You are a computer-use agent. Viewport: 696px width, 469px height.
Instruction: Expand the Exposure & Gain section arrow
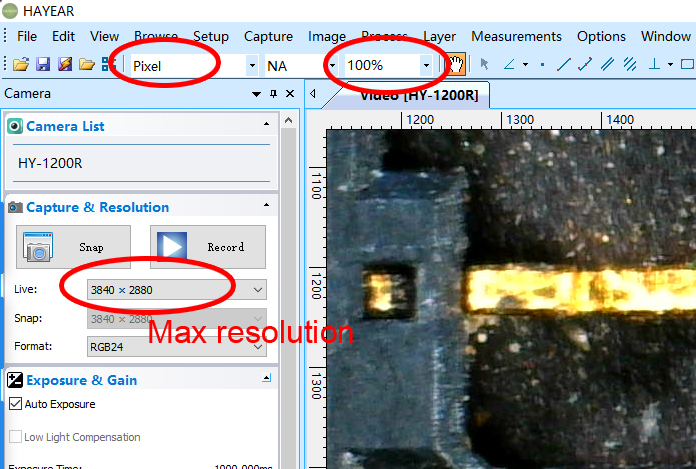pyautogui.click(x=266, y=378)
